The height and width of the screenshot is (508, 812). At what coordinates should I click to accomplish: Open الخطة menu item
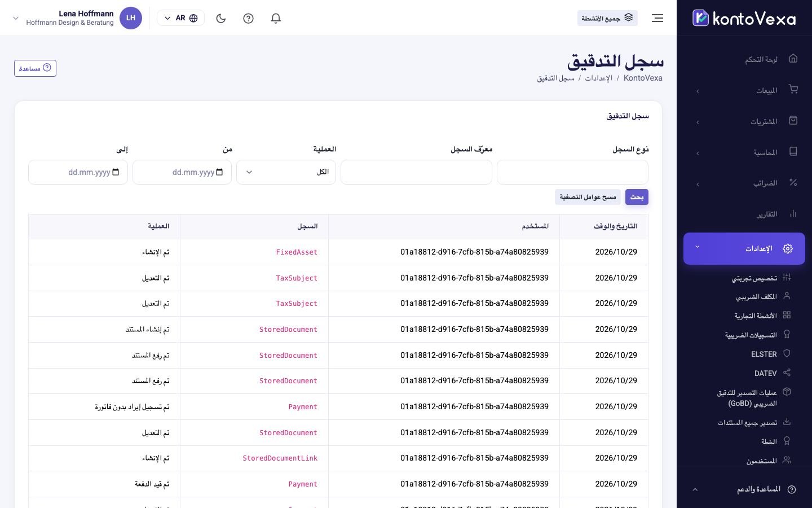[x=769, y=441]
